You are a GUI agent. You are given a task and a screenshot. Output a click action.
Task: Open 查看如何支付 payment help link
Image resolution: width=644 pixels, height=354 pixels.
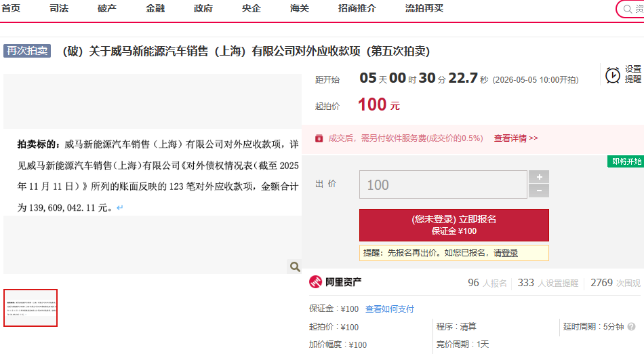pos(389,309)
